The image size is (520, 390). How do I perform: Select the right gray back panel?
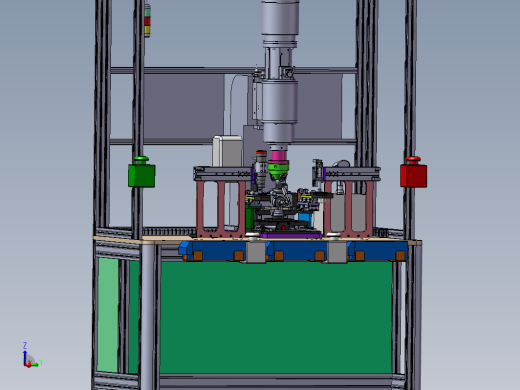(x=319, y=106)
